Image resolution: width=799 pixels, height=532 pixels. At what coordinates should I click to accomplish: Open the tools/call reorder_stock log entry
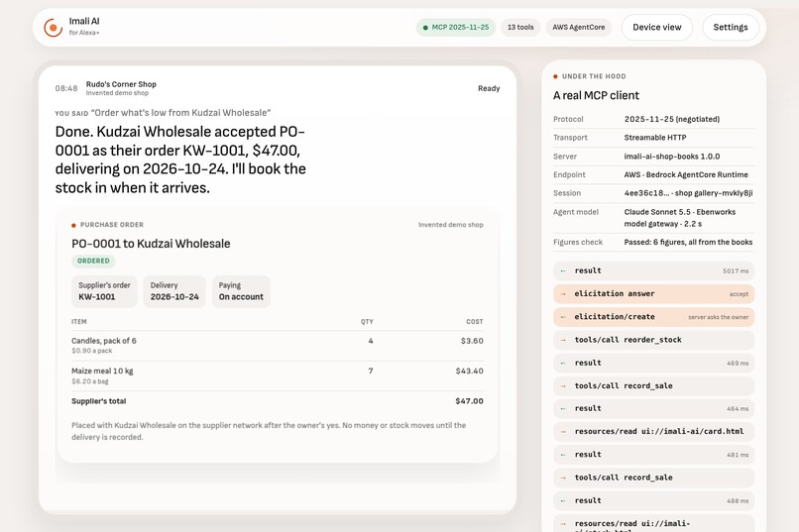tap(654, 340)
